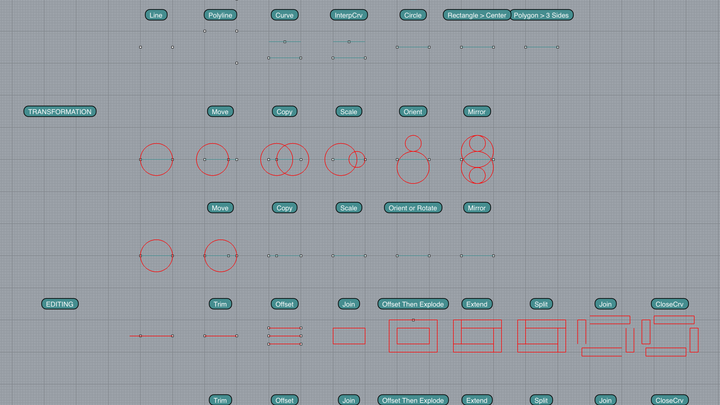Select the TRANSFORMATION heading label
Viewport: 720px width, 405px height.
click(x=60, y=112)
